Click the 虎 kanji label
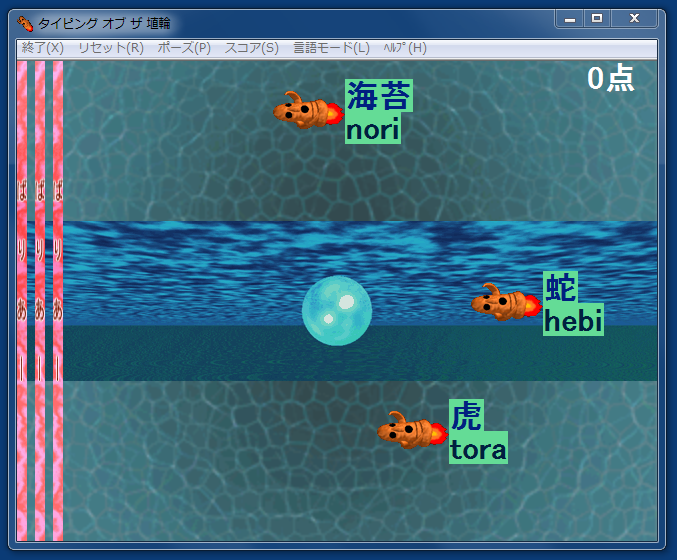Viewport: 677px width, 560px height. coord(466,415)
